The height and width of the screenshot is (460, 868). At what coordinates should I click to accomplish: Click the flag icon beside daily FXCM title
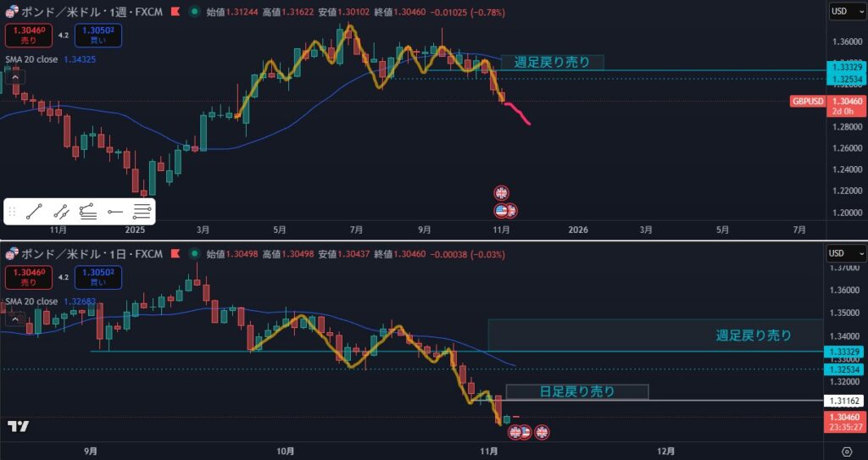pos(176,254)
